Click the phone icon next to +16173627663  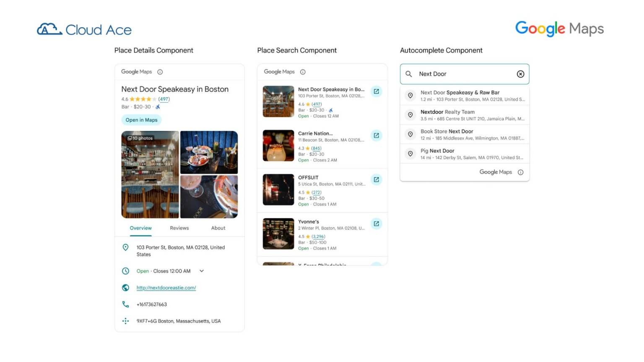[x=126, y=305]
